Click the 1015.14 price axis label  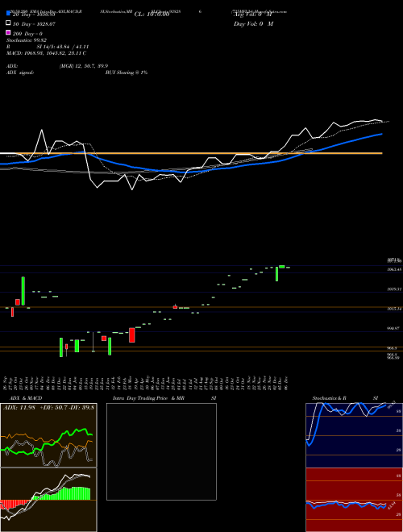coord(395,309)
